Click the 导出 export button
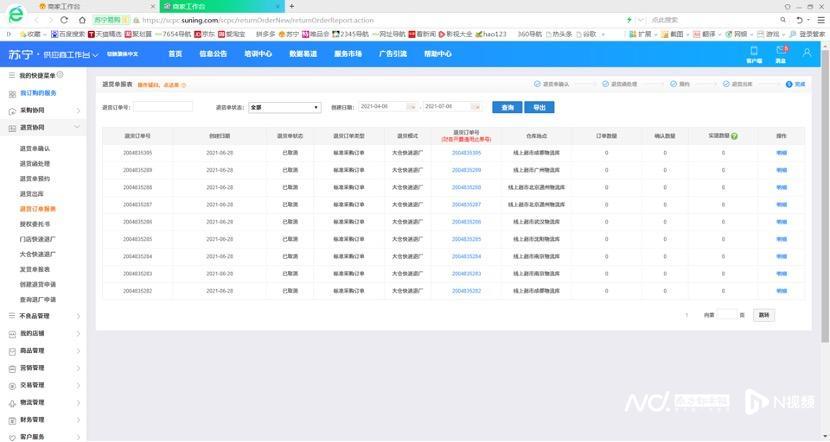This screenshot has width=830, height=442. 539,106
